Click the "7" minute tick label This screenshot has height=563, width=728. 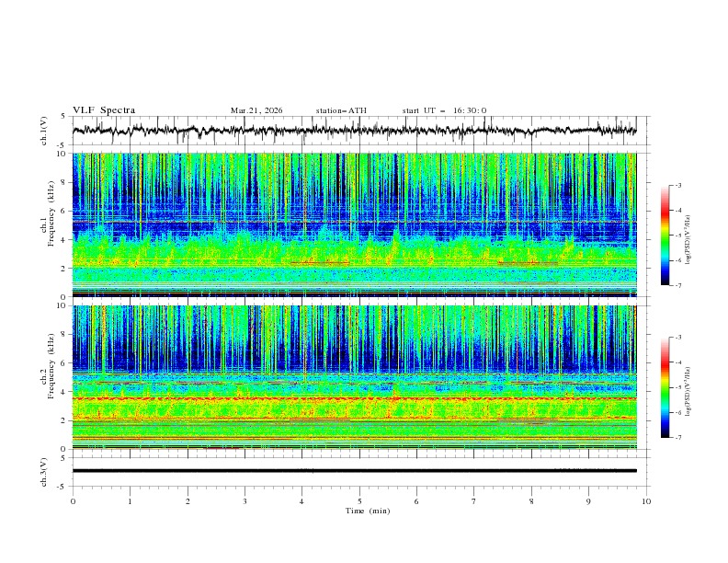click(474, 501)
